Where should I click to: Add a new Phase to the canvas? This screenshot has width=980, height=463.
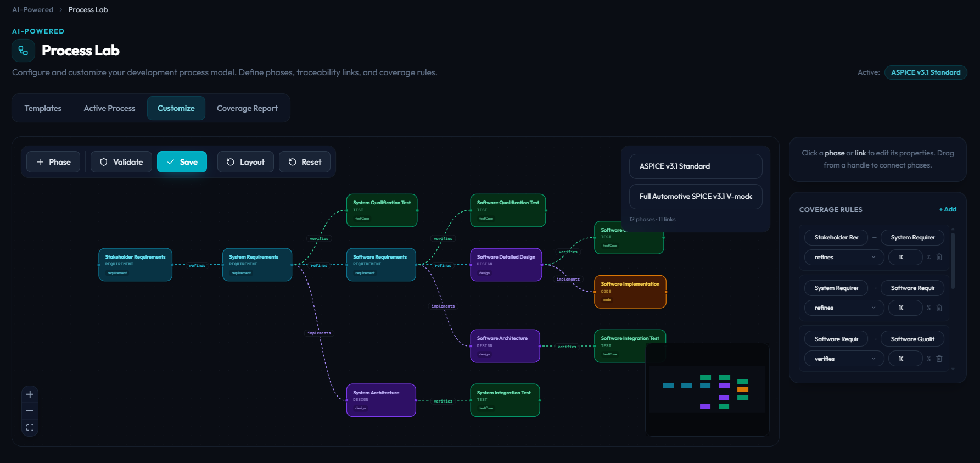coord(53,162)
